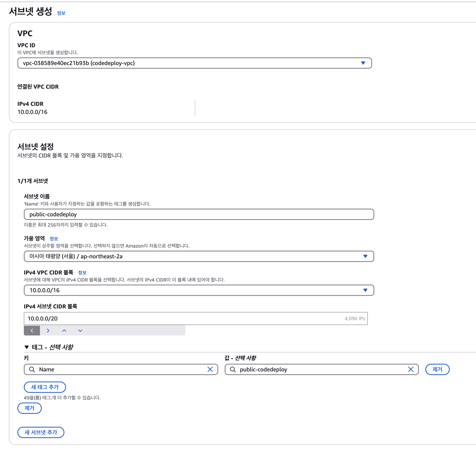Click the down arrow to adjust the CIDR block
The width and height of the screenshot is (476, 452).
click(80, 330)
